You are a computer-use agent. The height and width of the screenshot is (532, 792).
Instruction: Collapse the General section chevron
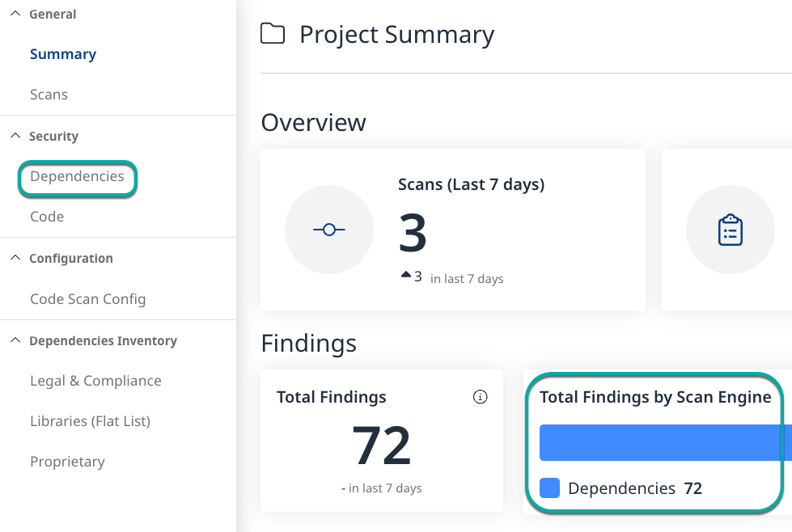14,13
